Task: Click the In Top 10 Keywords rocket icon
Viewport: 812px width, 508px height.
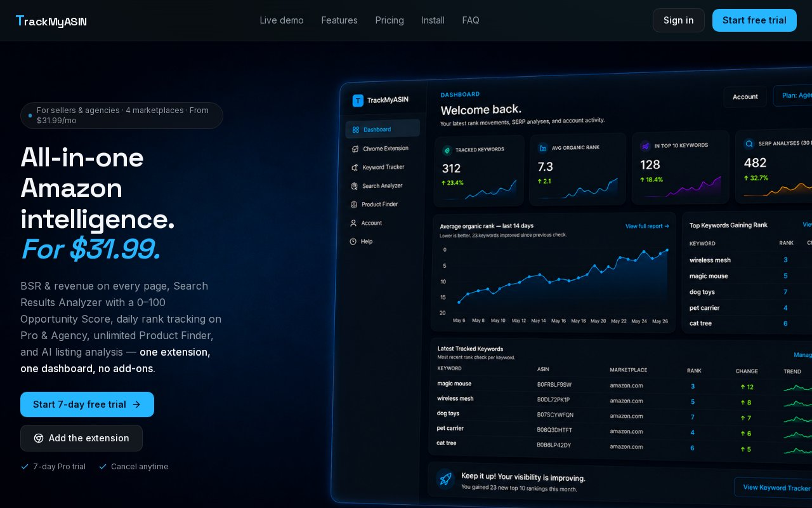Action: tap(646, 145)
